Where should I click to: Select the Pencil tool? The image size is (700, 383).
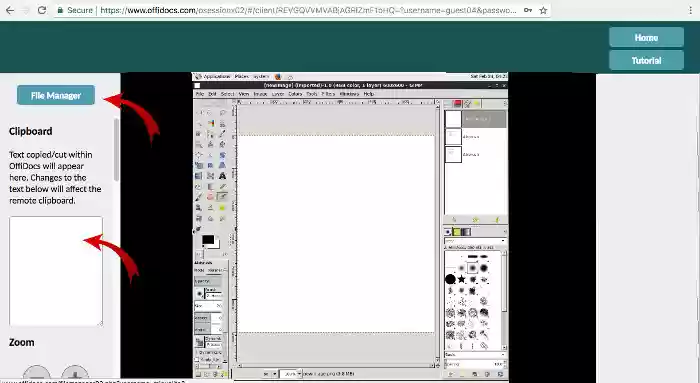[222, 187]
